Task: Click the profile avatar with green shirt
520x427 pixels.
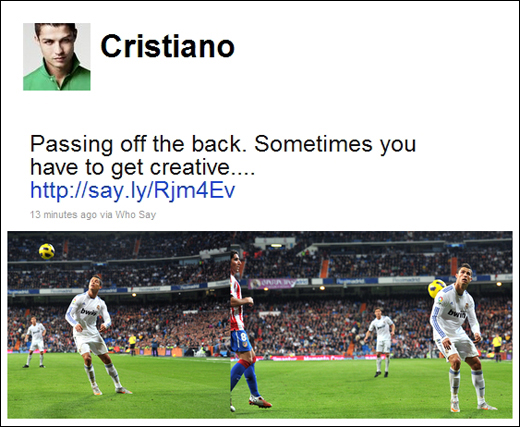Action: click(57, 57)
